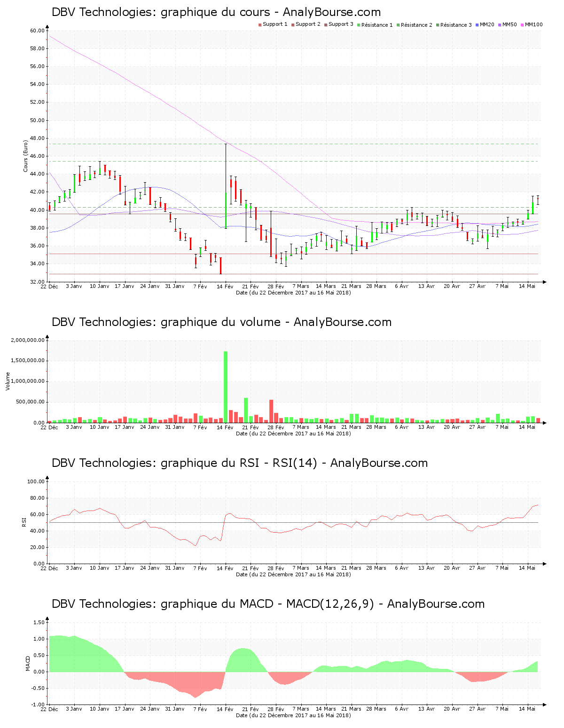Click the 48.00 price axis value
Viewport: 564px width, 728px height.
coord(37,139)
